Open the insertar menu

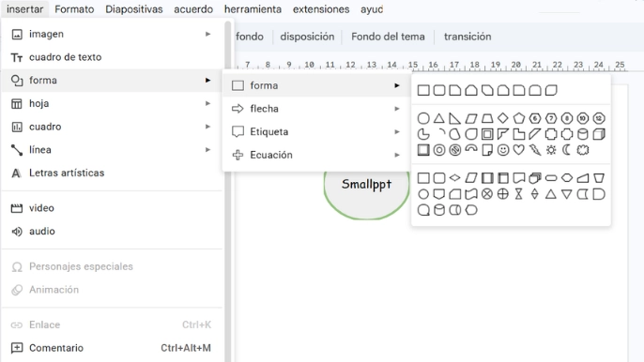coord(24,9)
